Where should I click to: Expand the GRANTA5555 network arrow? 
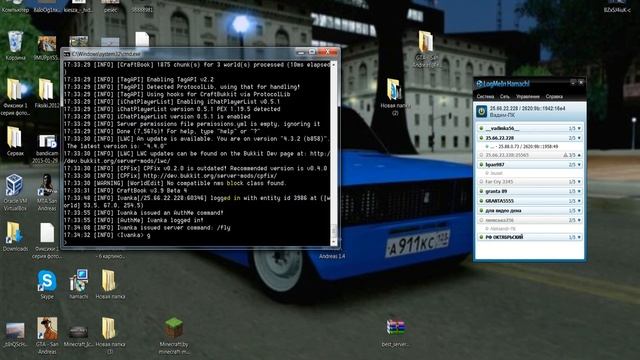tap(579, 201)
